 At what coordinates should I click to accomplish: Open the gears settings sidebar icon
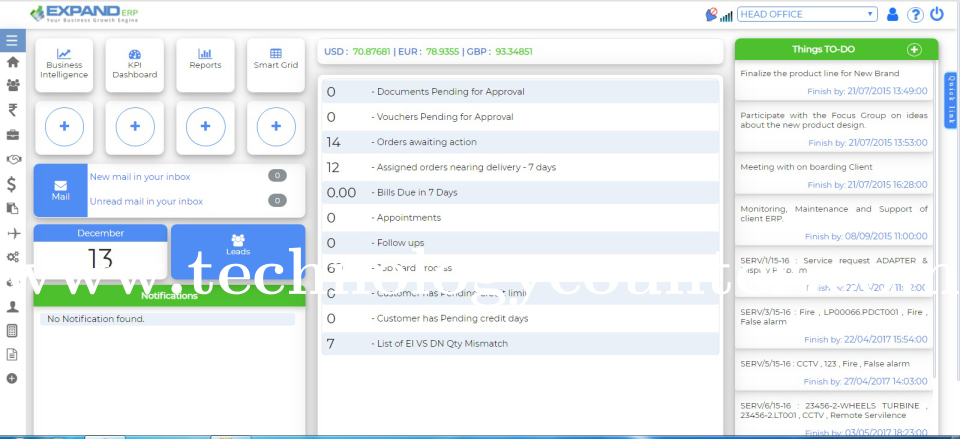12,257
